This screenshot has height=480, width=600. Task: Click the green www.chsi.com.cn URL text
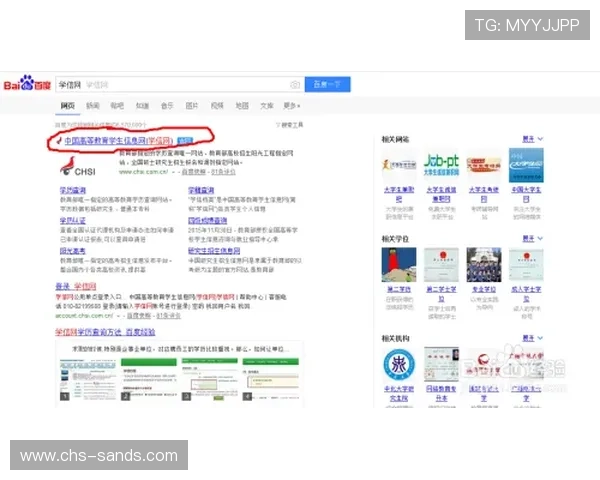click(x=143, y=172)
